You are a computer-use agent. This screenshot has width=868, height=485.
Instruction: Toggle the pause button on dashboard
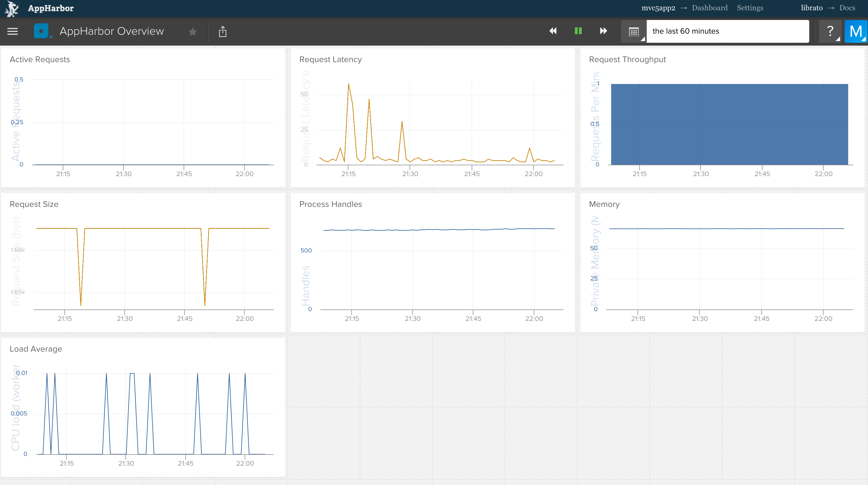click(x=578, y=32)
